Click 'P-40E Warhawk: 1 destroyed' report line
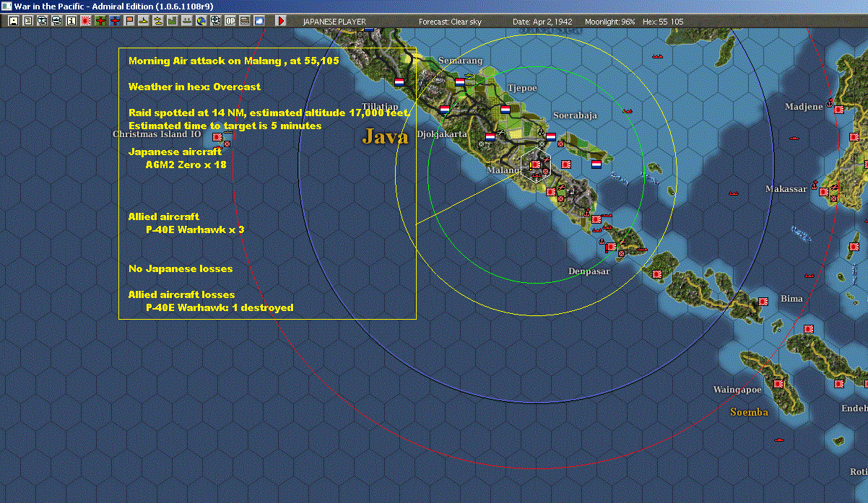The width and height of the screenshot is (868, 503). [220, 307]
